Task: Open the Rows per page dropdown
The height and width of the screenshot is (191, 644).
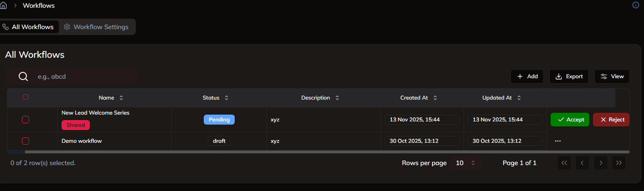Action: [x=465, y=163]
